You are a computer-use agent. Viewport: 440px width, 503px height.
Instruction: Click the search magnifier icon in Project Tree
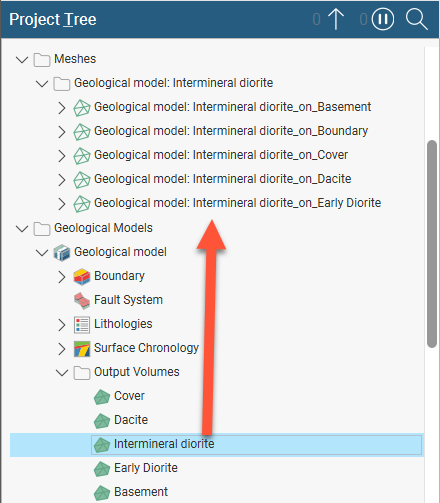(417, 19)
